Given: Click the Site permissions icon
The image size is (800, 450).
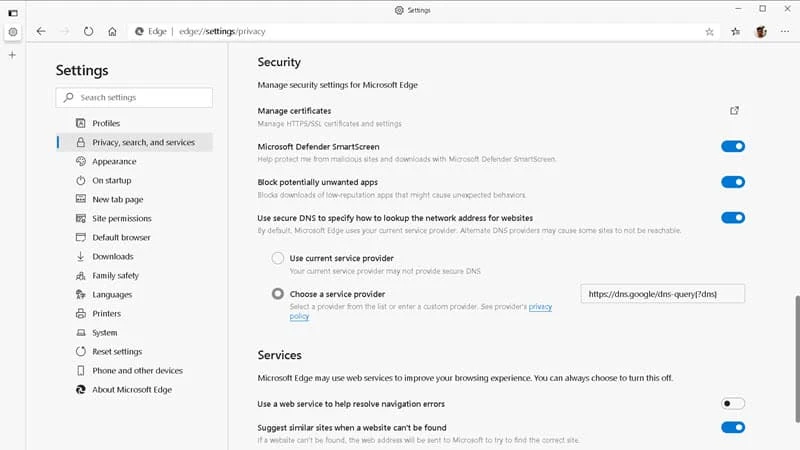Looking at the screenshot, I should click(x=81, y=218).
